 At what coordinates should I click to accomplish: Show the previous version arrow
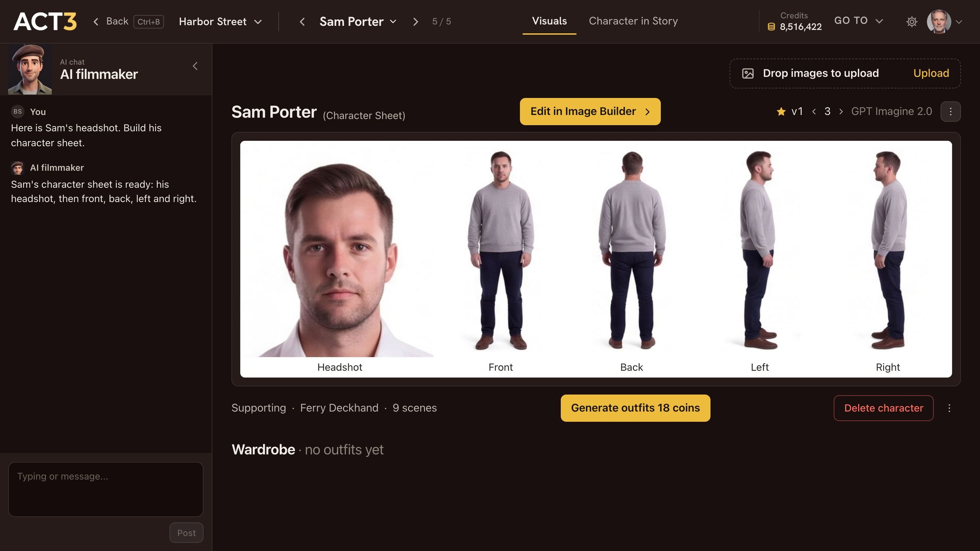click(814, 111)
